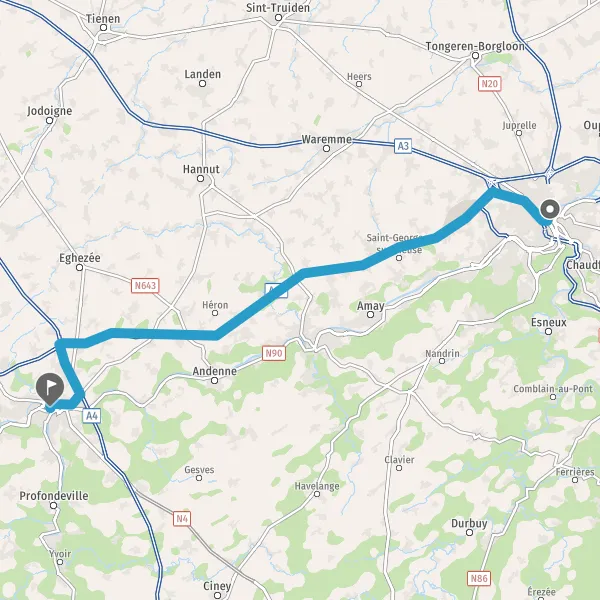Click the Durbuy town label
Image resolution: width=600 pixels, height=600 pixels.
469,523
